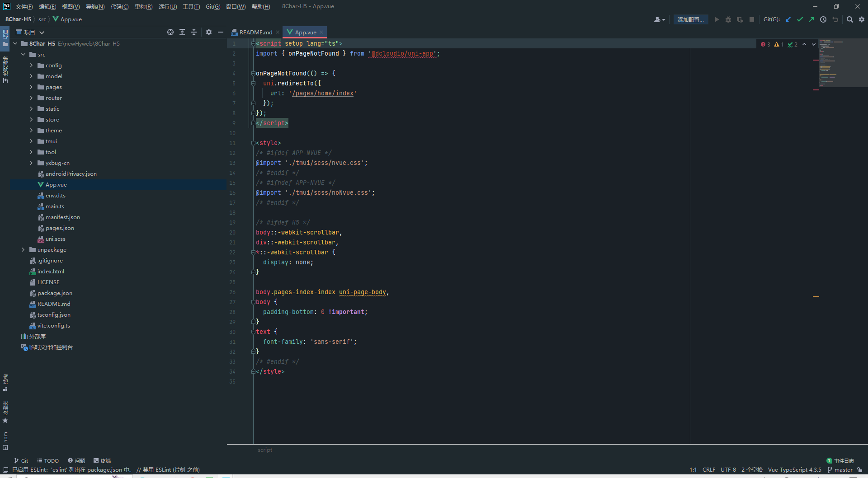
Task: Click the warnings count indicator
Action: coord(779,44)
